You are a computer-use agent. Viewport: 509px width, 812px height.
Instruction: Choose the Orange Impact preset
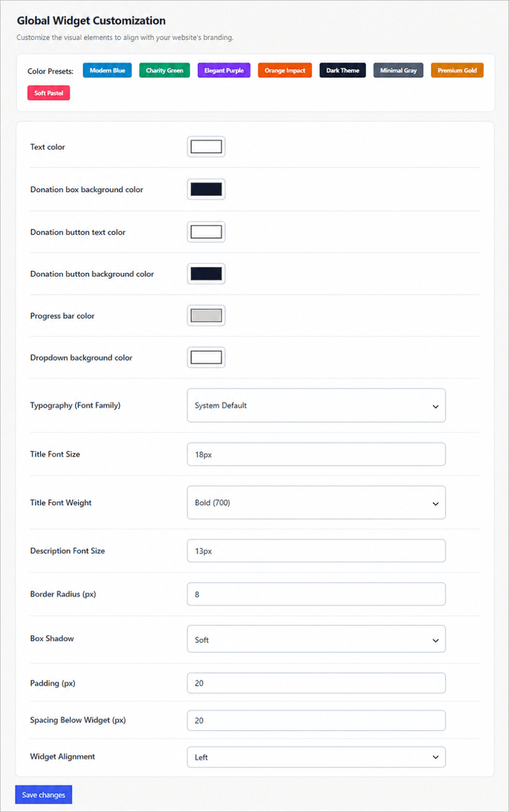[285, 70]
